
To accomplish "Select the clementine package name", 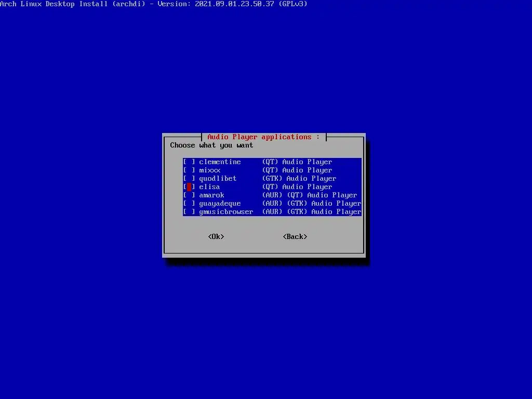I will [220, 162].
